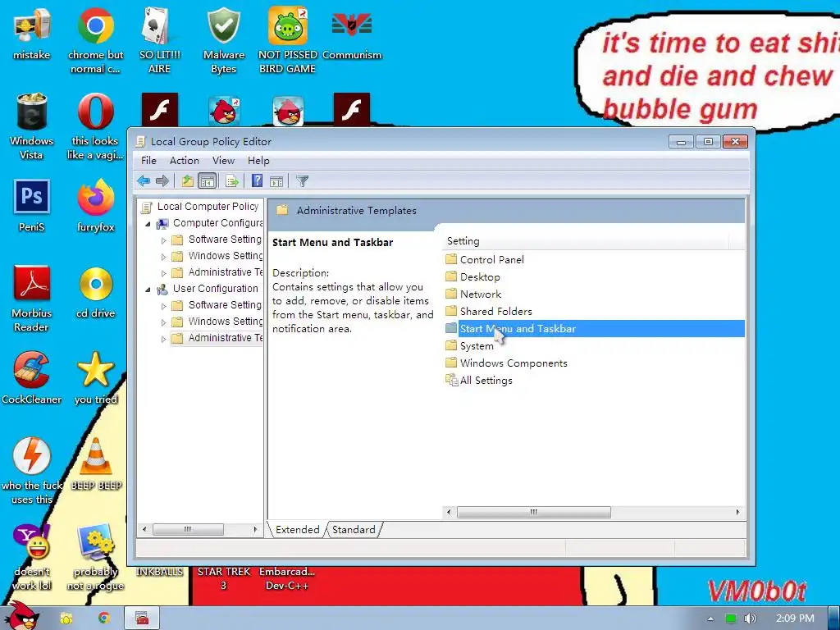
Task: Open the Help menu
Action: [x=258, y=161]
